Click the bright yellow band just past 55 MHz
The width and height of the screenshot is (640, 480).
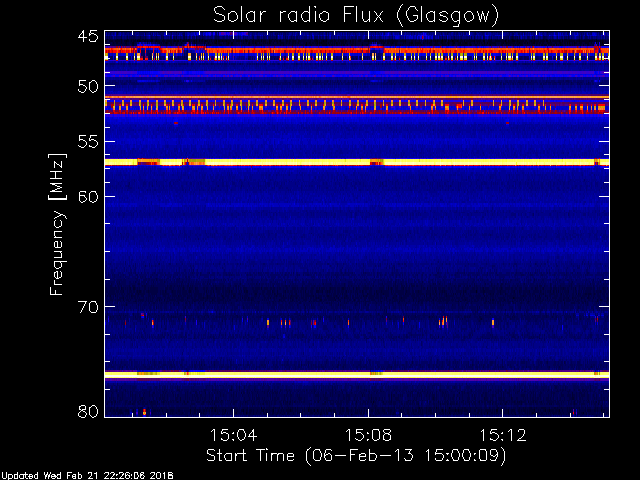pyautogui.click(x=357, y=162)
